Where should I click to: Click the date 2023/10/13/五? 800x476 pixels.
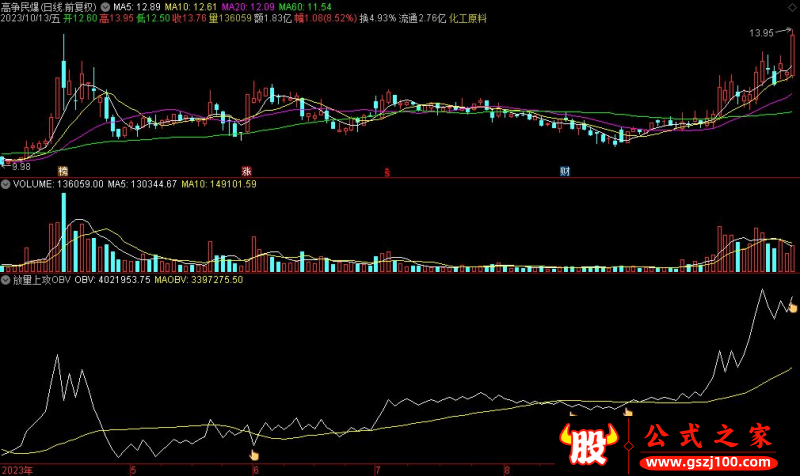point(30,18)
